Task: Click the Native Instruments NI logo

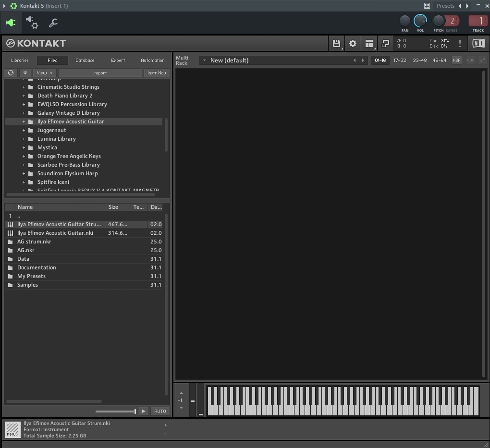Action: click(x=478, y=43)
